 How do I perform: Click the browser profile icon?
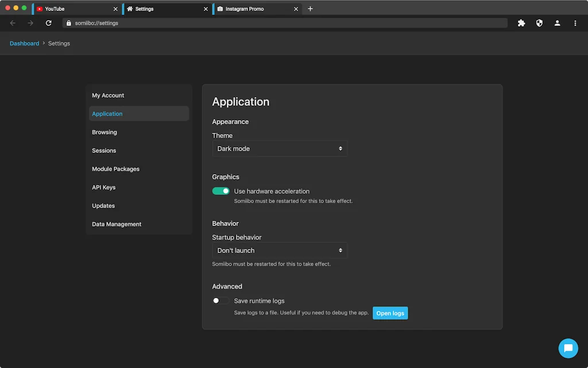click(557, 23)
